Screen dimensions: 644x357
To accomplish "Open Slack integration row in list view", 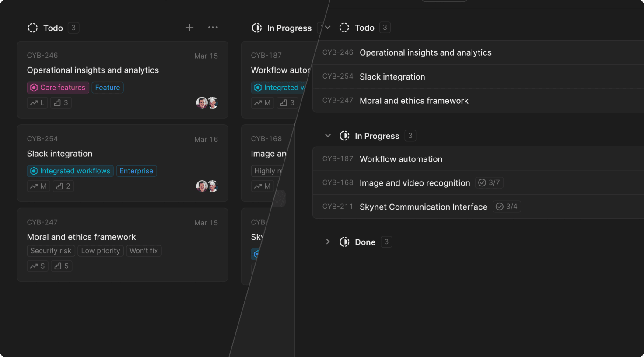I will pos(392,77).
